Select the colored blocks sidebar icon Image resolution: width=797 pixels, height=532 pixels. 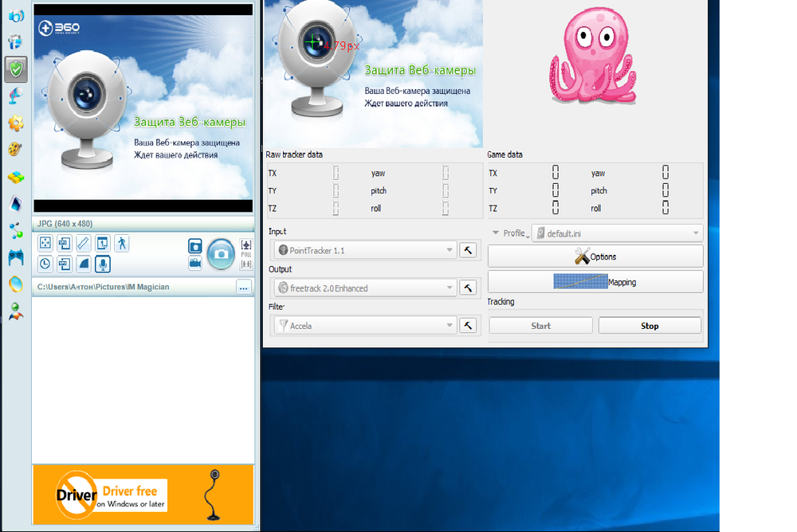click(x=16, y=177)
